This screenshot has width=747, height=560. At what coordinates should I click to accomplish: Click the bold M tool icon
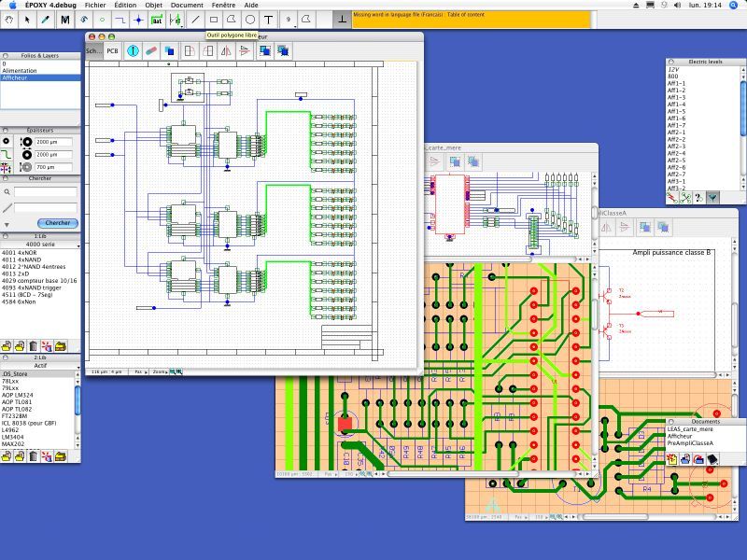pyautogui.click(x=64, y=20)
